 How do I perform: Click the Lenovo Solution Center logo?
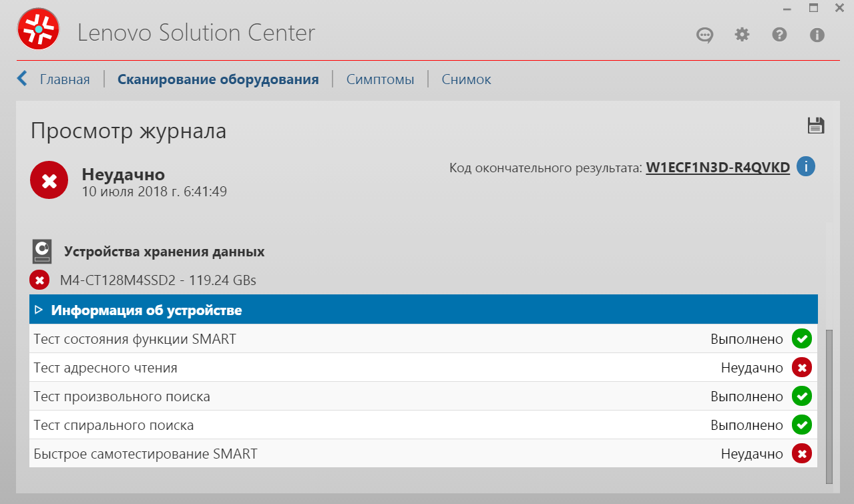click(38, 29)
